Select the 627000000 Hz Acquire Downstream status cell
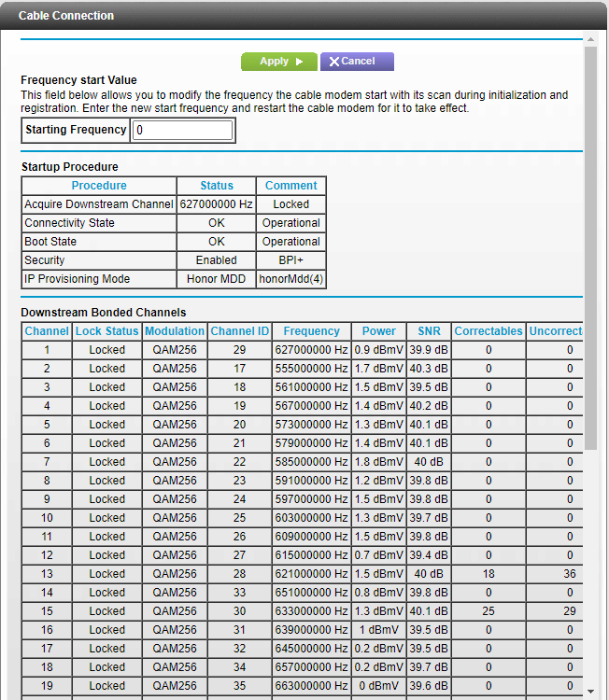This screenshot has width=609, height=700. (217, 204)
